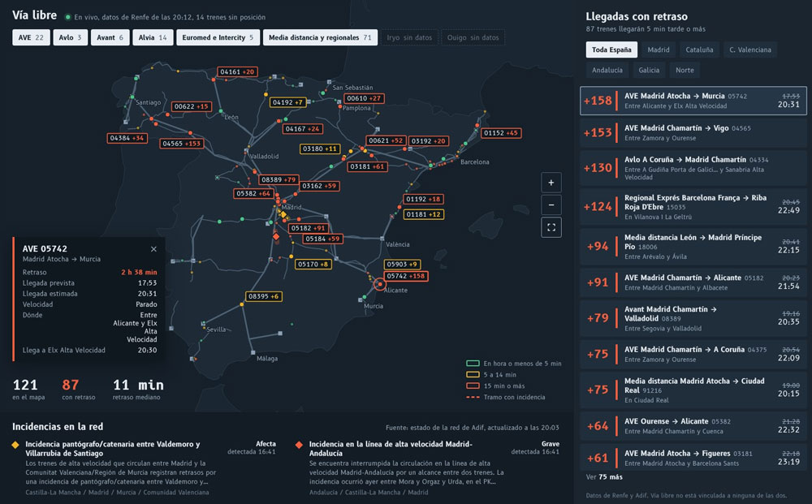Click map train label 04161 +20

point(237,72)
